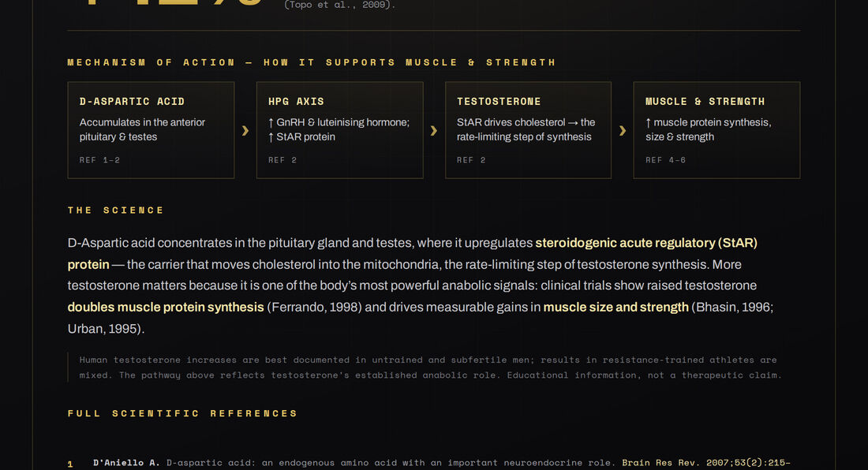The height and width of the screenshot is (470, 868).
Task: Select the Testosterone mechanism card
Action: tap(528, 130)
